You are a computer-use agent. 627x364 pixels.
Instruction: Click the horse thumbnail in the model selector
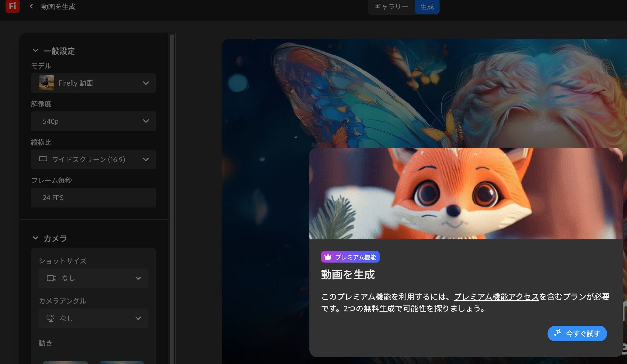pos(46,83)
